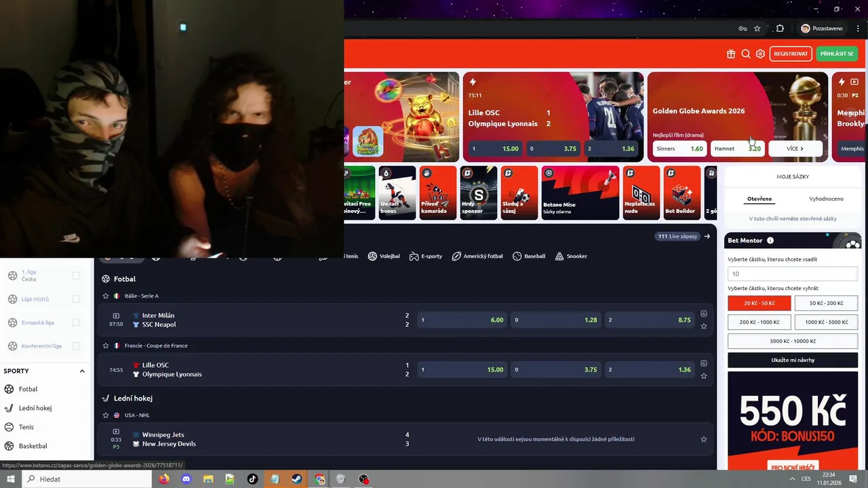Image resolution: width=868 pixels, height=488 pixels.
Task: Check the 1. liga Česko checkbox
Action: tap(76, 276)
